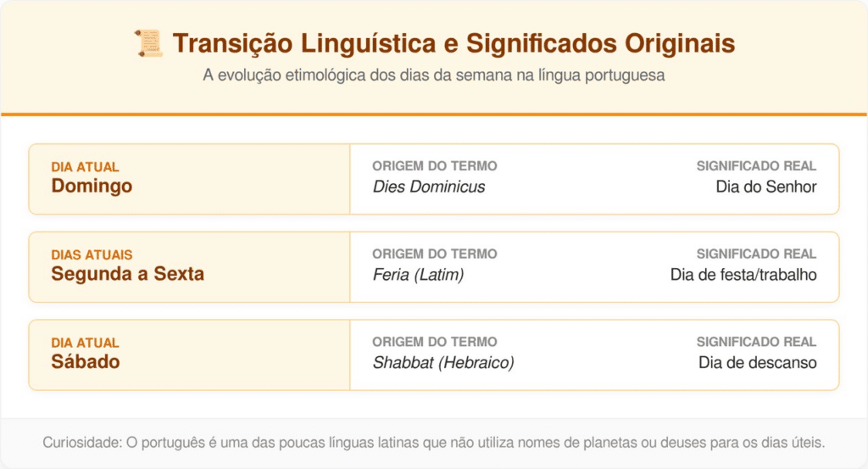Screen dimensions: 868x469
Task: Click 'ORIGEM DO TERMO' above Dies Dominicus
Action: [x=435, y=166]
